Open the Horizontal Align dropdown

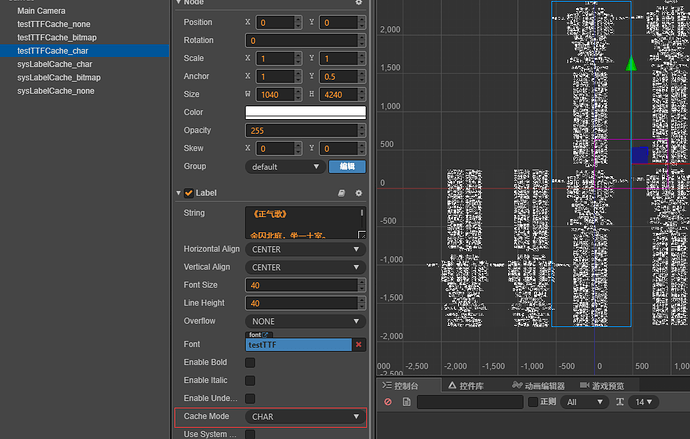point(305,249)
